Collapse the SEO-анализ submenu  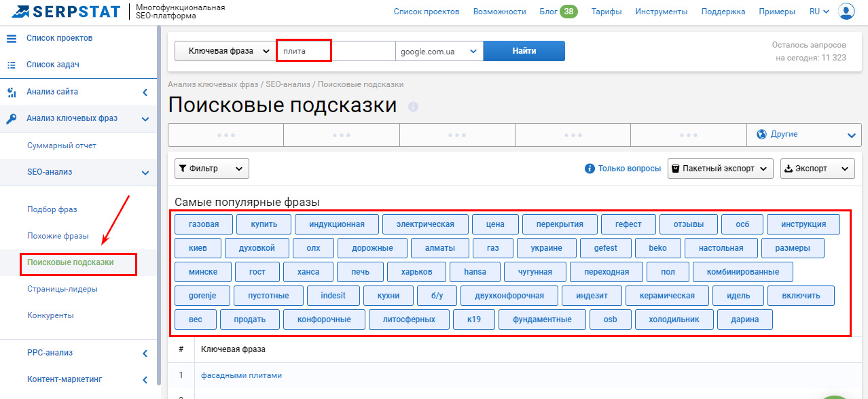click(x=145, y=173)
